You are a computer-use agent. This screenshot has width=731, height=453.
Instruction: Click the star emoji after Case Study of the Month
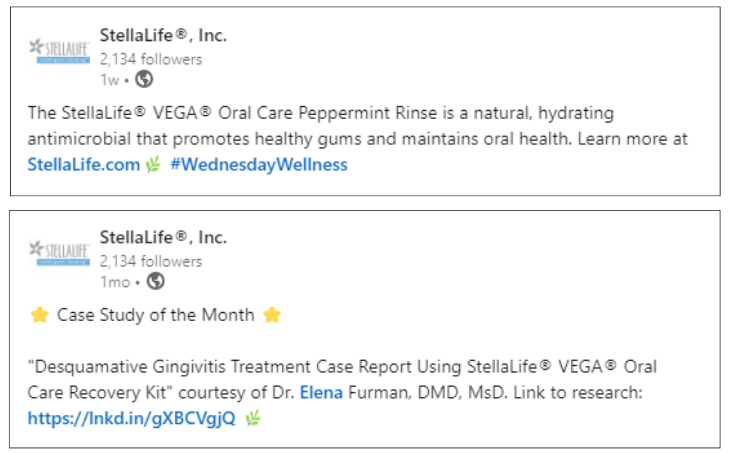[x=271, y=315]
